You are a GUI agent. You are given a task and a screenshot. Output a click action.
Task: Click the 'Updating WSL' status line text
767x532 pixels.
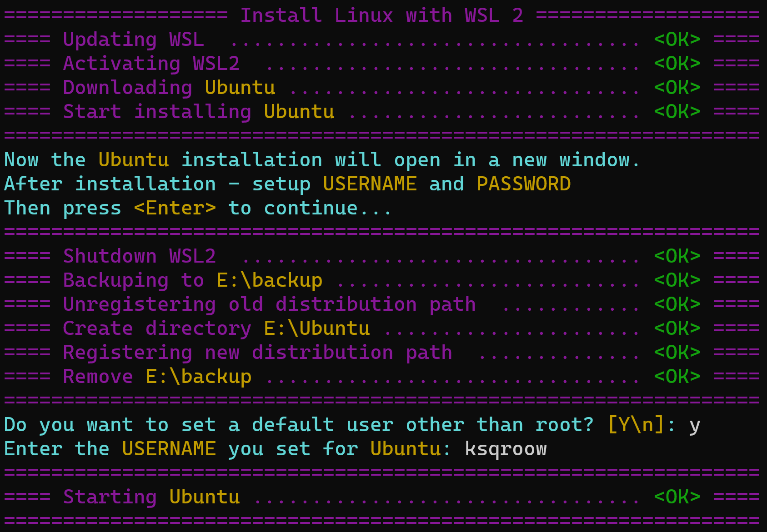(133, 40)
